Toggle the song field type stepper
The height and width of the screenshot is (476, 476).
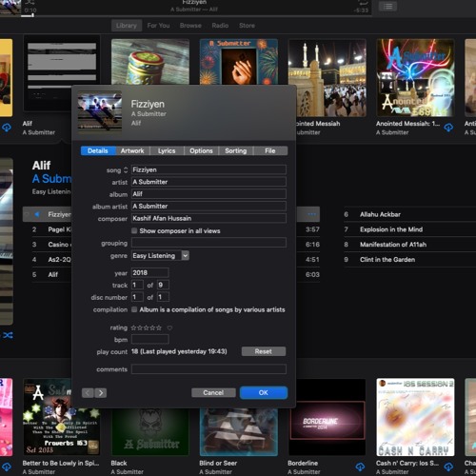click(x=126, y=170)
